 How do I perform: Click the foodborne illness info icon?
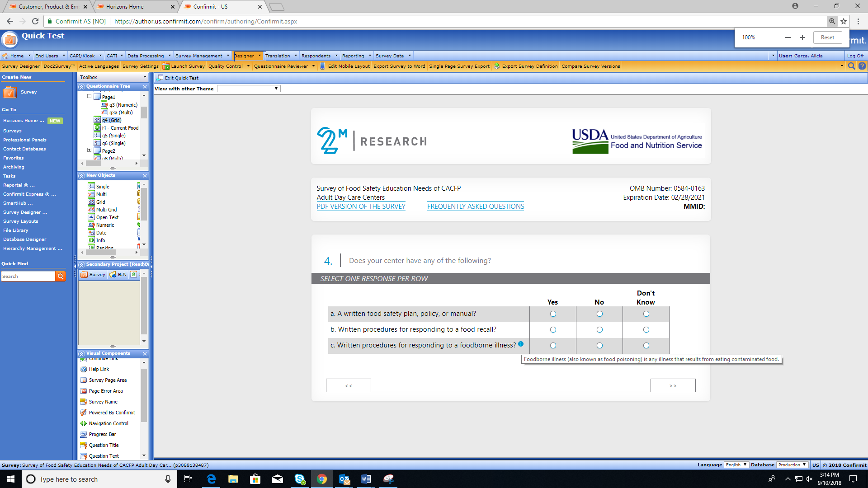tap(521, 344)
